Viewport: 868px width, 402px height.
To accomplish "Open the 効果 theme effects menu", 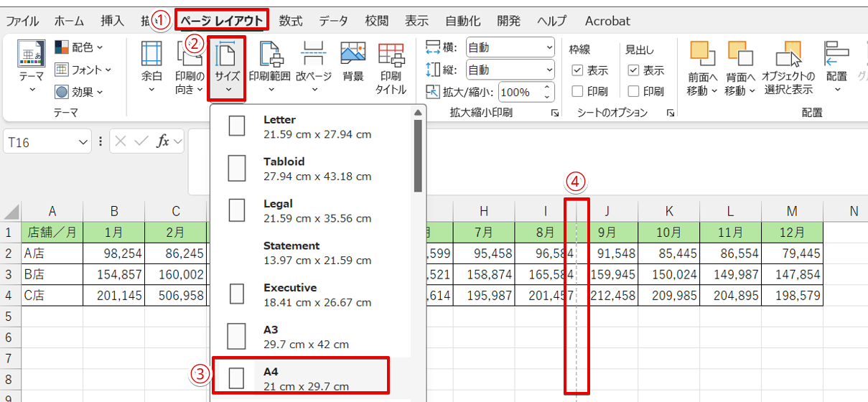I will pyautogui.click(x=79, y=92).
